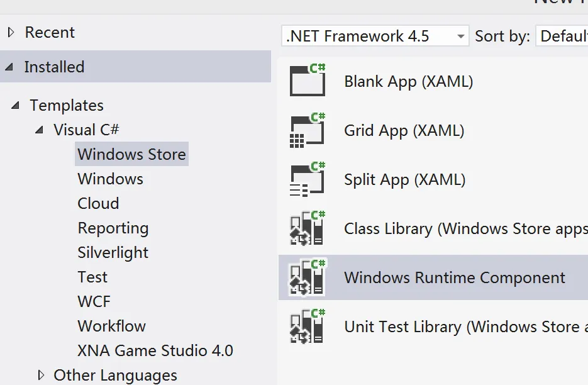
Task: Click the Templates label
Action: (67, 106)
